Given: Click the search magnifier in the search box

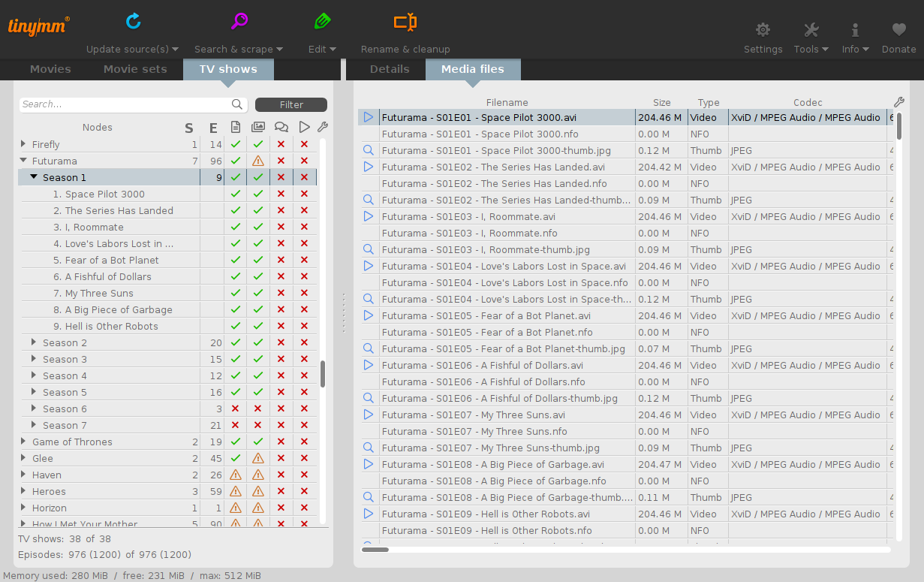Looking at the screenshot, I should [x=237, y=104].
